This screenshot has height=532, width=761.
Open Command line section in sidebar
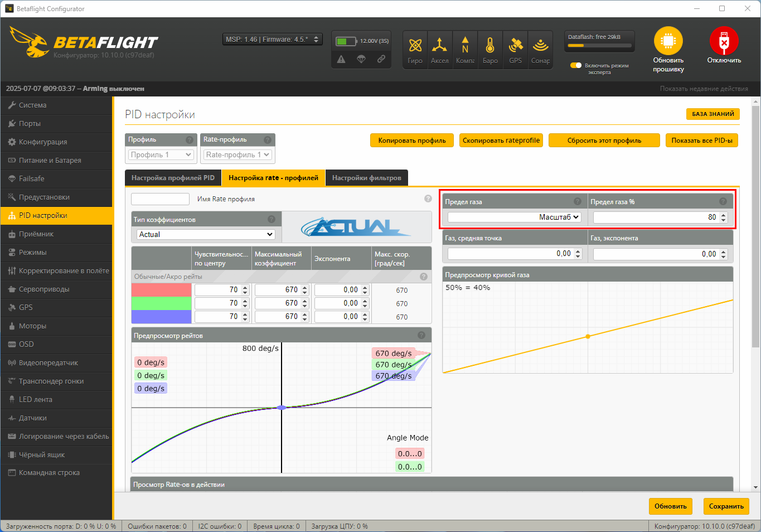(x=56, y=473)
